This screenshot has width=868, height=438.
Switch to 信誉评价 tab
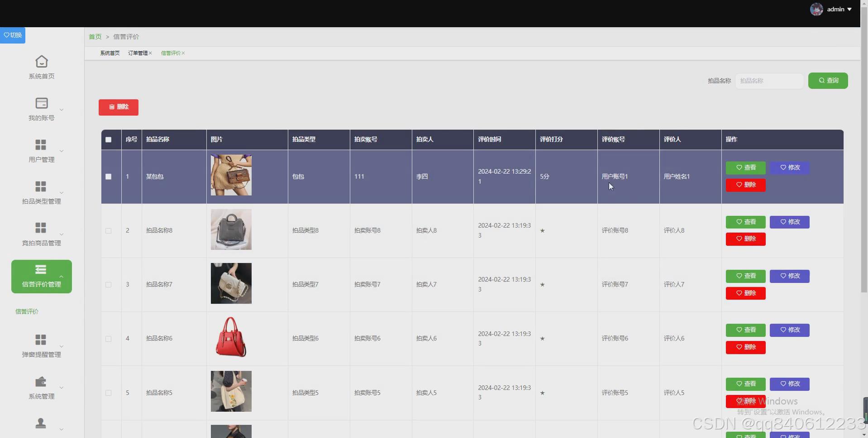point(171,53)
